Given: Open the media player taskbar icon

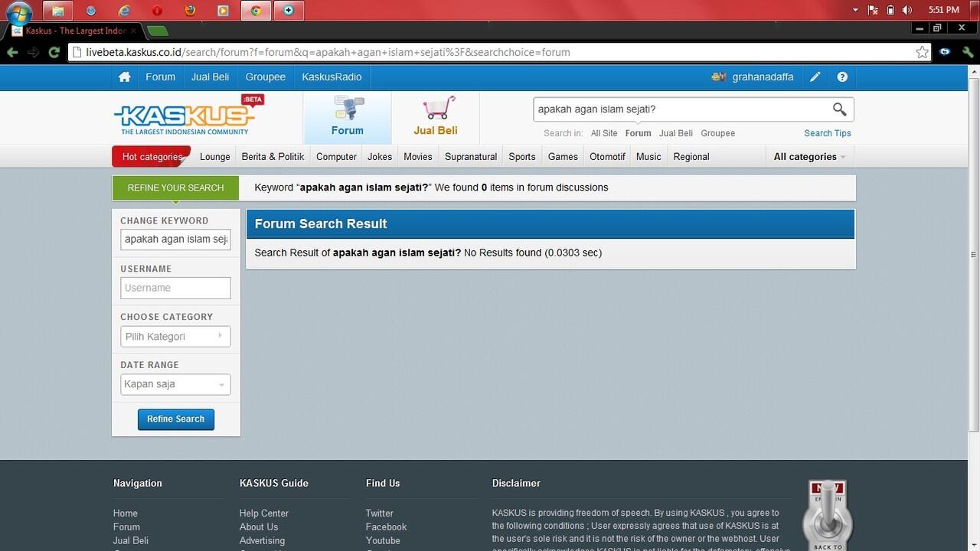Looking at the screenshot, I should point(223,11).
